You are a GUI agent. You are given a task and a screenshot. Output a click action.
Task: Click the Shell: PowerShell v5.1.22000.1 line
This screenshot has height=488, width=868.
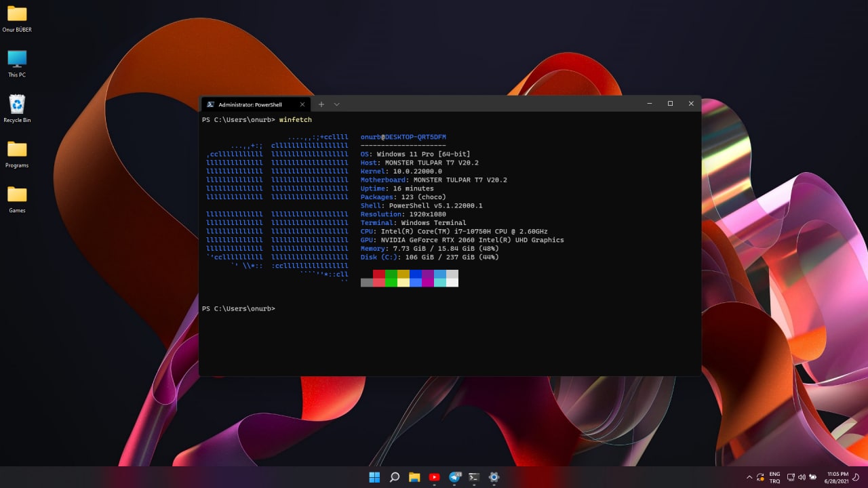click(422, 205)
